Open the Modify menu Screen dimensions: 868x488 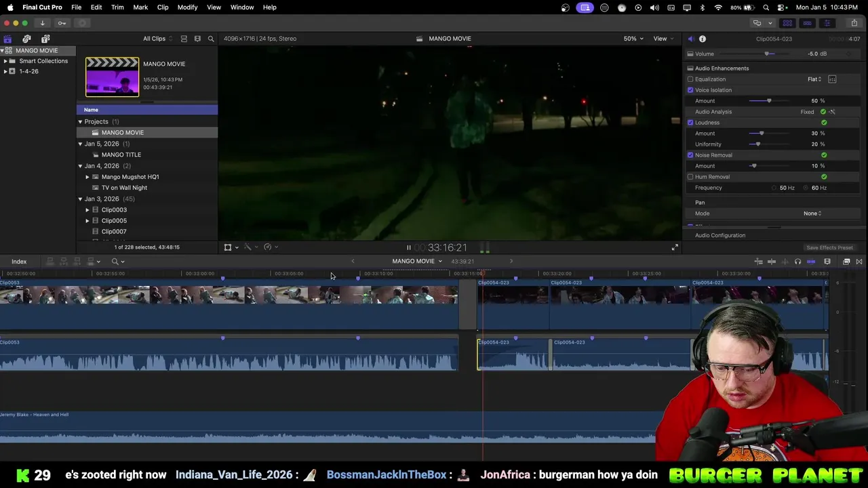click(187, 7)
